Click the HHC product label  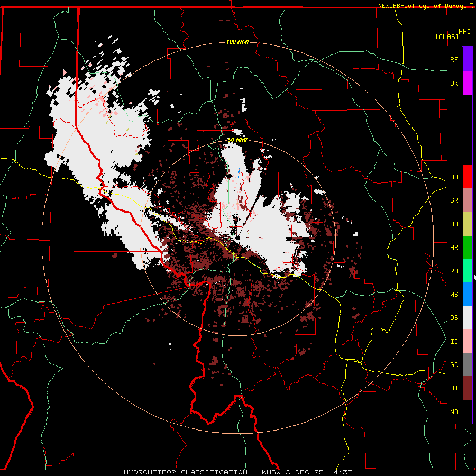[x=465, y=32]
